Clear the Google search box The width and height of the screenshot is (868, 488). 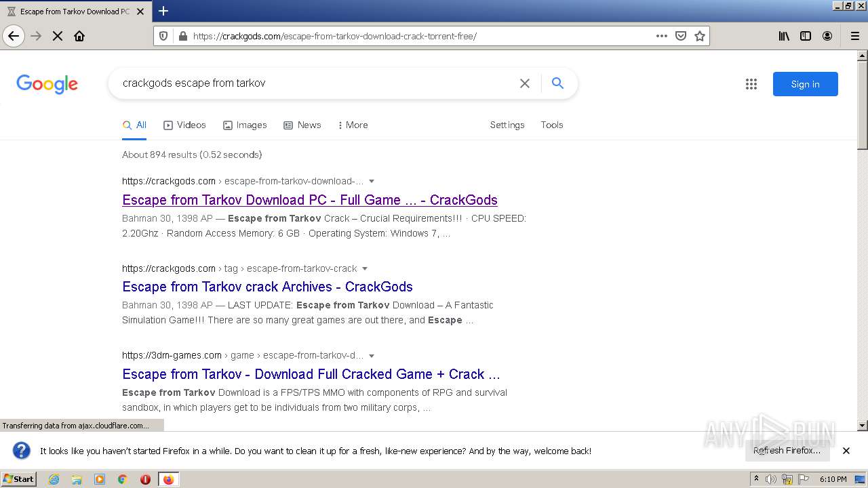click(525, 83)
